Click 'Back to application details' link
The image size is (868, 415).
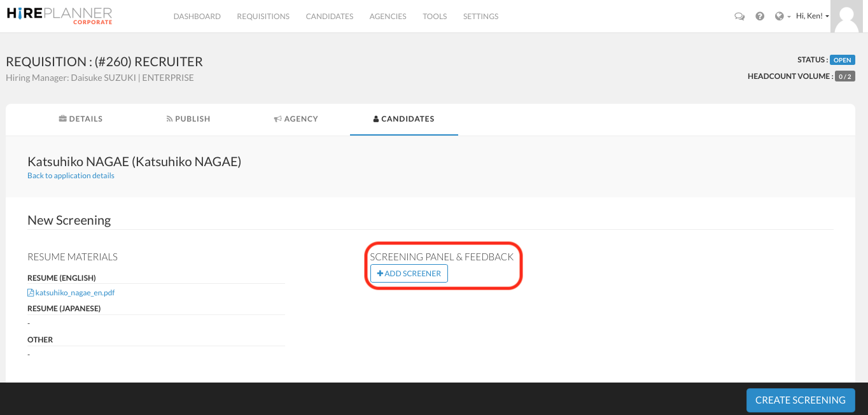[x=71, y=176]
